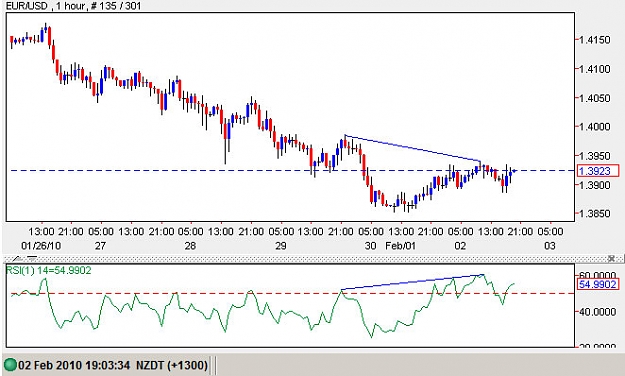Click the 29 date label on time axis

pyautogui.click(x=281, y=246)
